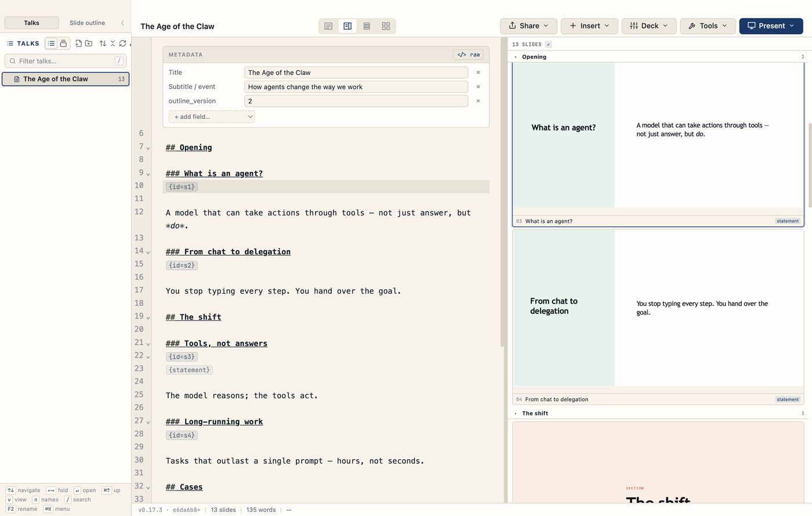The image size is (812, 516).
Task: Click the {statement} tag in the editor
Action: (x=190, y=370)
